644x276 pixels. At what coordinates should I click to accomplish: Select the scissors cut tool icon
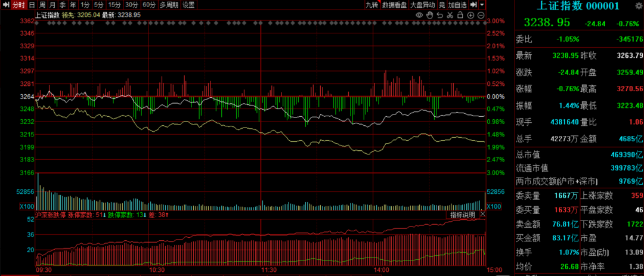(x=450, y=15)
